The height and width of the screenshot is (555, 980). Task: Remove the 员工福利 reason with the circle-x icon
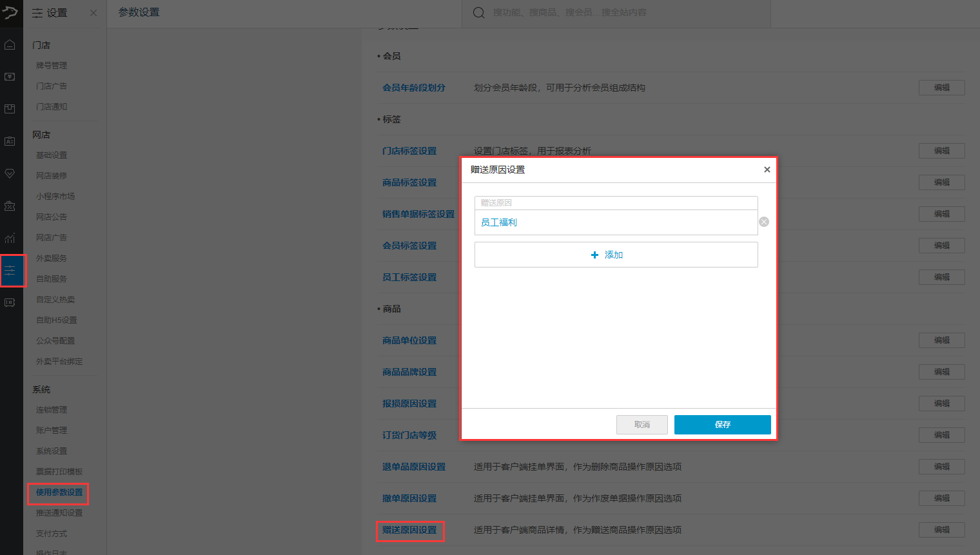pos(764,222)
